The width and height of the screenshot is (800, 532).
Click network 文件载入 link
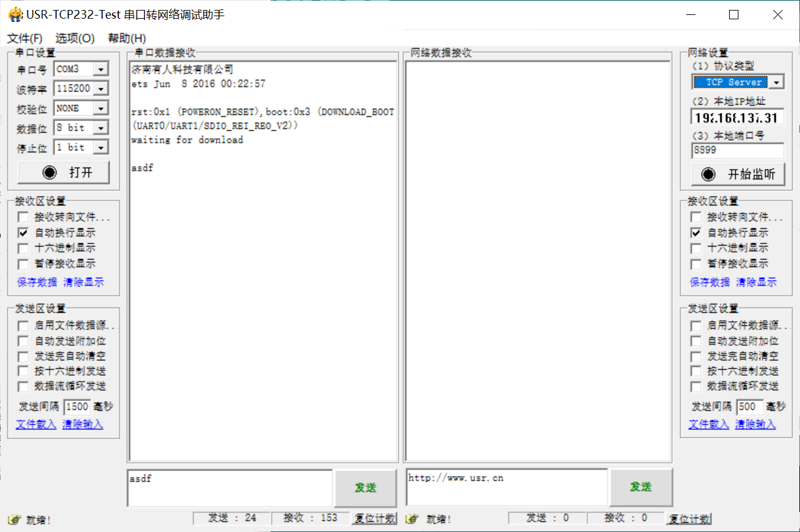(709, 424)
